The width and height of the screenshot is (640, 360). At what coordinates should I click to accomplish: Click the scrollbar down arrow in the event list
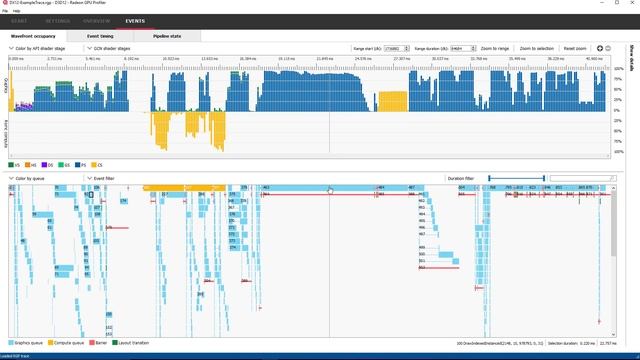(613, 334)
